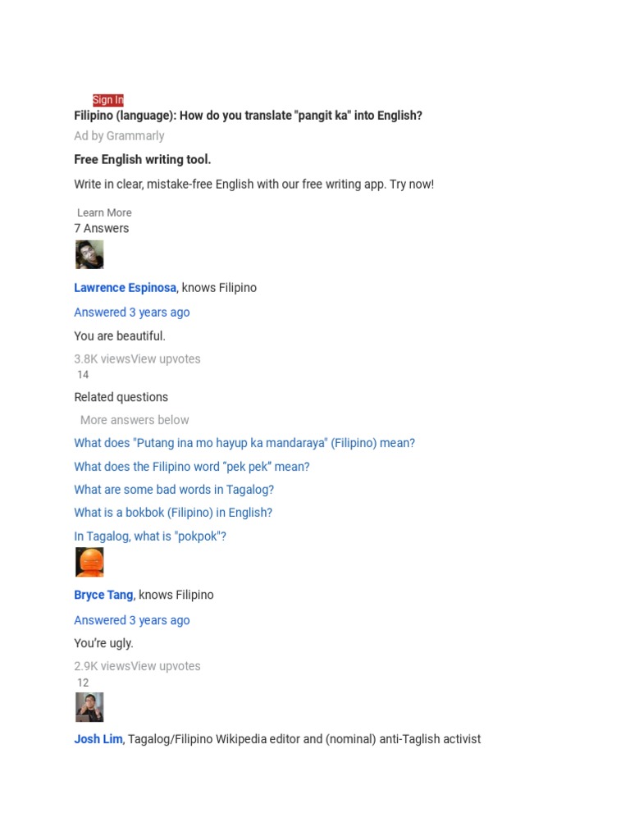Viewport: 630px width, 840px height.
Task: Open the bokbok in English question
Action: [173, 513]
